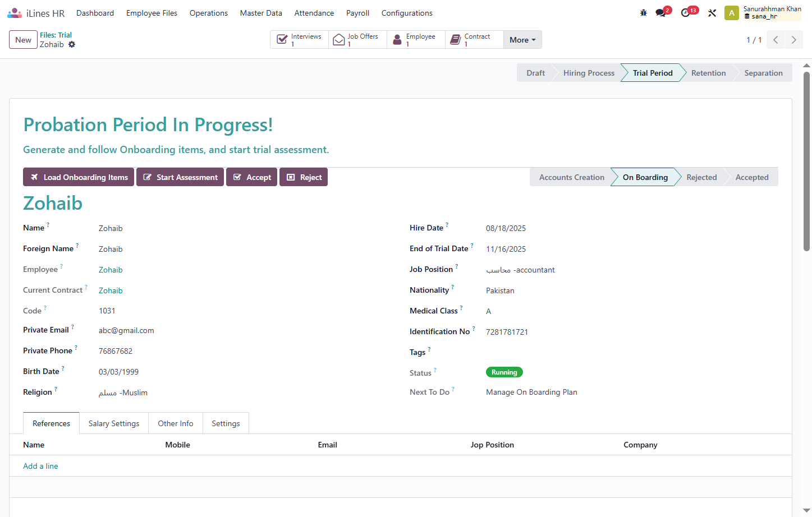The height and width of the screenshot is (517, 812).
Task: Open the Contract smart button
Action: [x=474, y=40]
